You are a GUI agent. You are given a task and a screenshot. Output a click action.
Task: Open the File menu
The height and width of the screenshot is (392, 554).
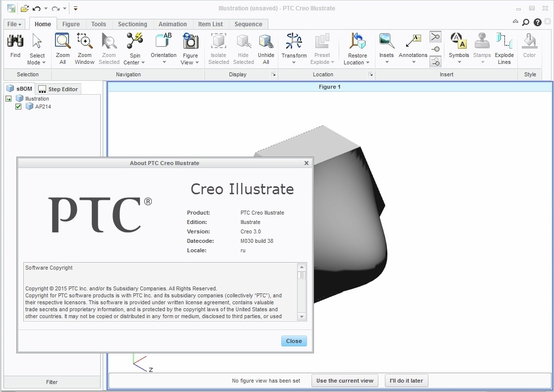pos(14,24)
